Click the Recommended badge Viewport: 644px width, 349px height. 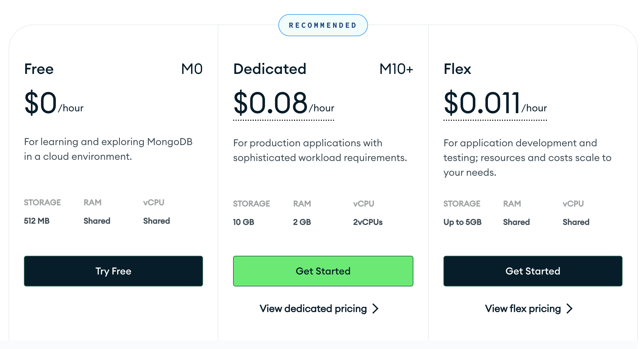tap(323, 25)
